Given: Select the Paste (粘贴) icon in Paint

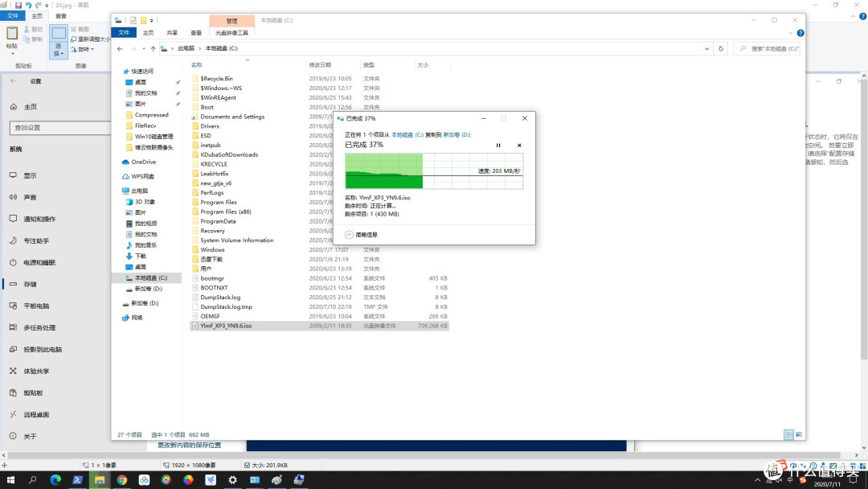Looking at the screenshot, I should (x=12, y=34).
